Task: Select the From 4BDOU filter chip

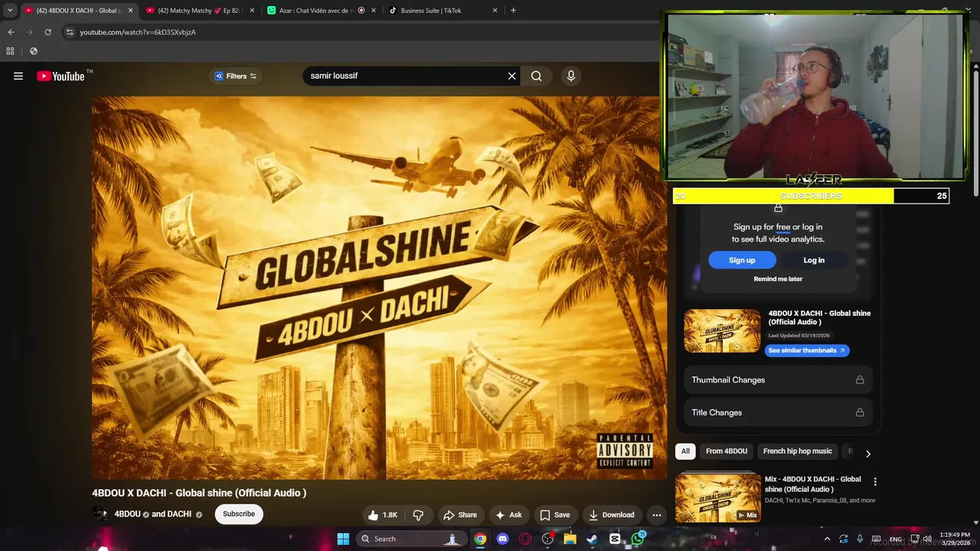Action: pos(727,452)
